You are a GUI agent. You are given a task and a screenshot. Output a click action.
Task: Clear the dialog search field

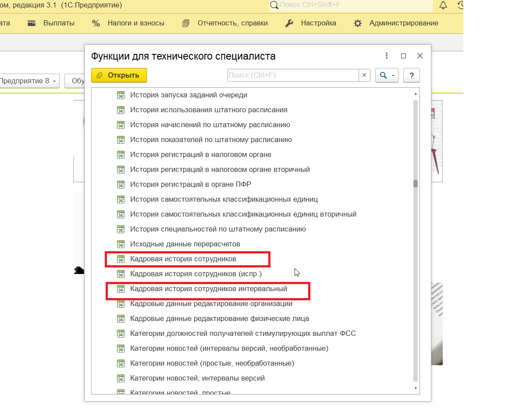coord(364,75)
